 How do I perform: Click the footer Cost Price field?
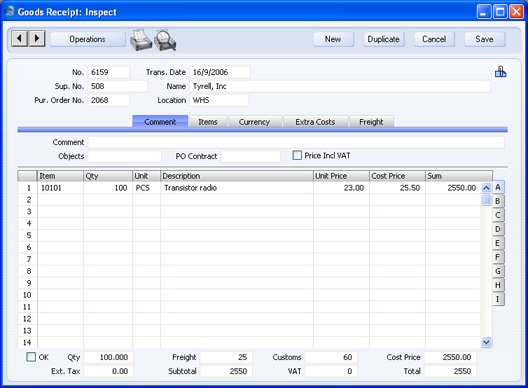450,357
